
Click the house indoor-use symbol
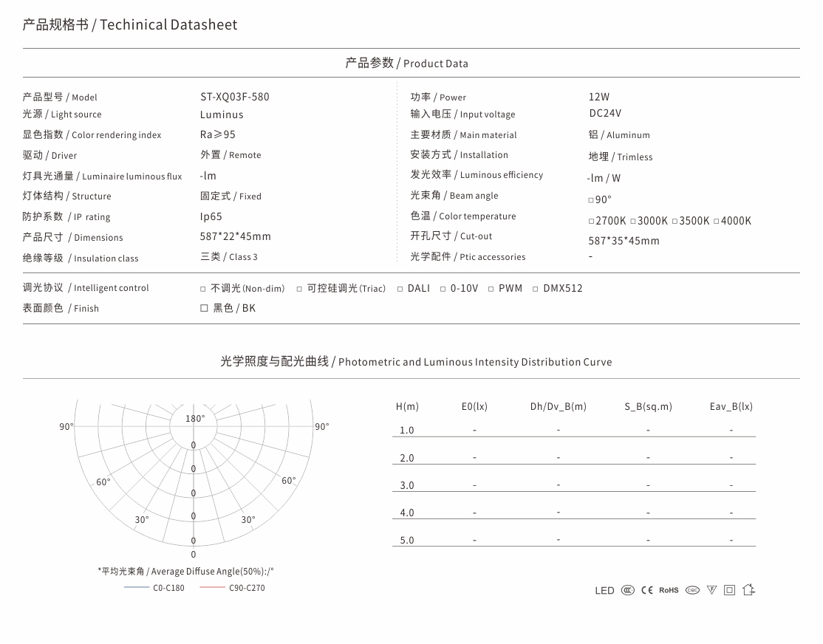749,590
